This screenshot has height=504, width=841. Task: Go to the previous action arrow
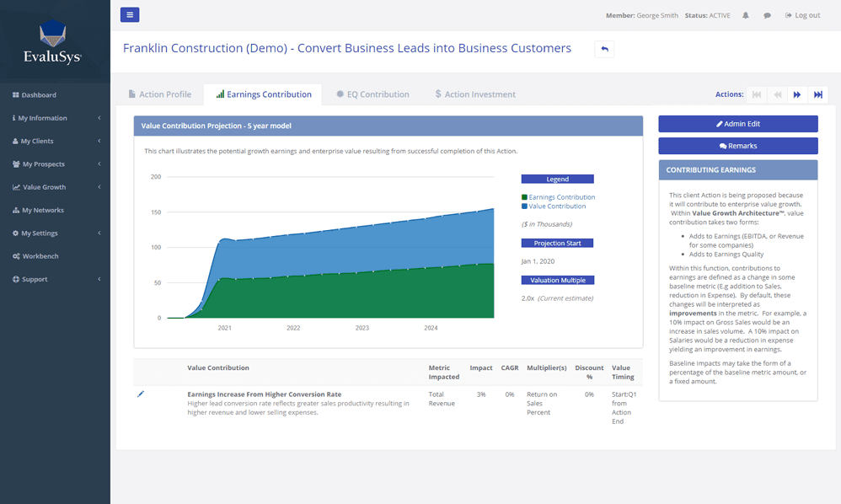point(777,94)
